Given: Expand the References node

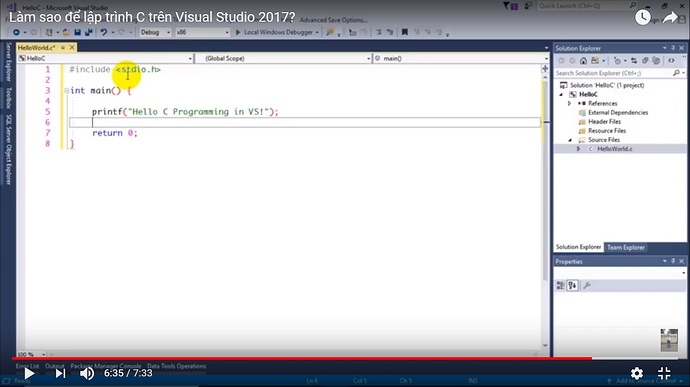Looking at the screenshot, I should coord(569,103).
